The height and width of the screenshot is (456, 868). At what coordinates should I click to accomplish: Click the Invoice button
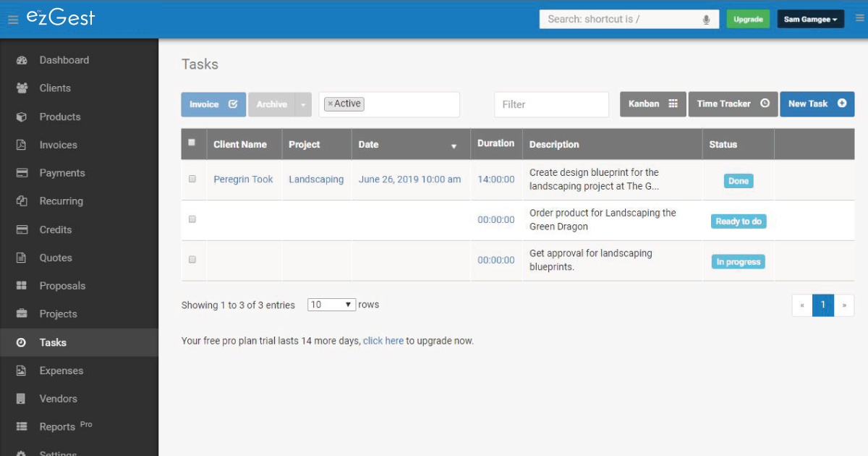[x=213, y=104]
